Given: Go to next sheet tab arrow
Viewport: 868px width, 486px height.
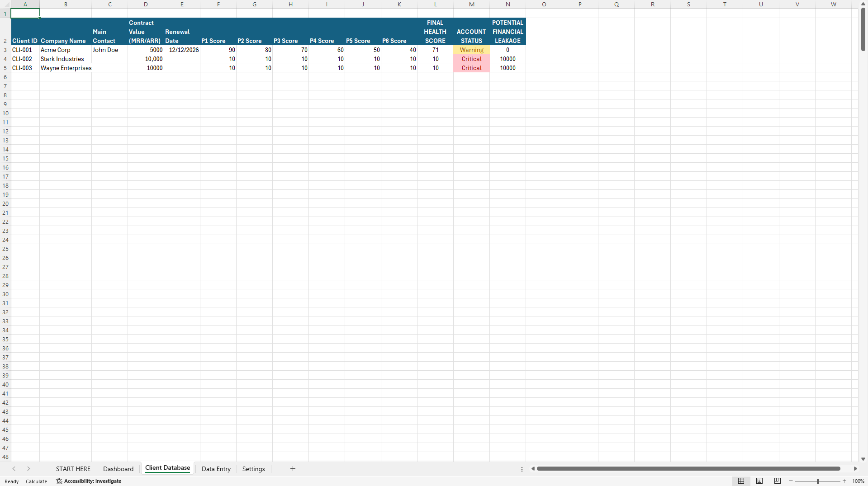Looking at the screenshot, I should pos(28,469).
